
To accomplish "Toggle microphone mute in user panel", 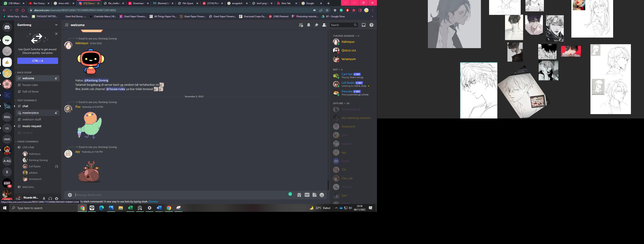I will tap(44, 198).
